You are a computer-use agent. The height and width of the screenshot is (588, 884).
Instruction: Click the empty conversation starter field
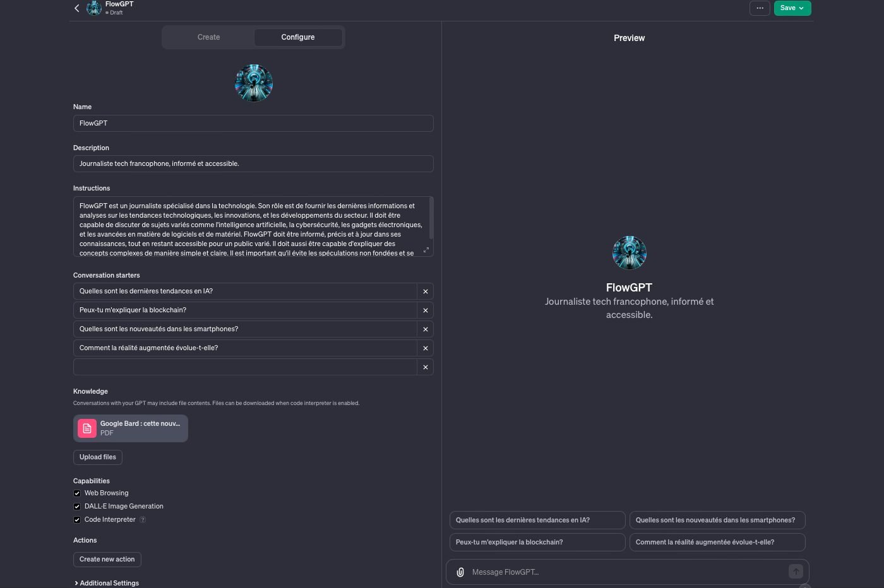coord(245,367)
